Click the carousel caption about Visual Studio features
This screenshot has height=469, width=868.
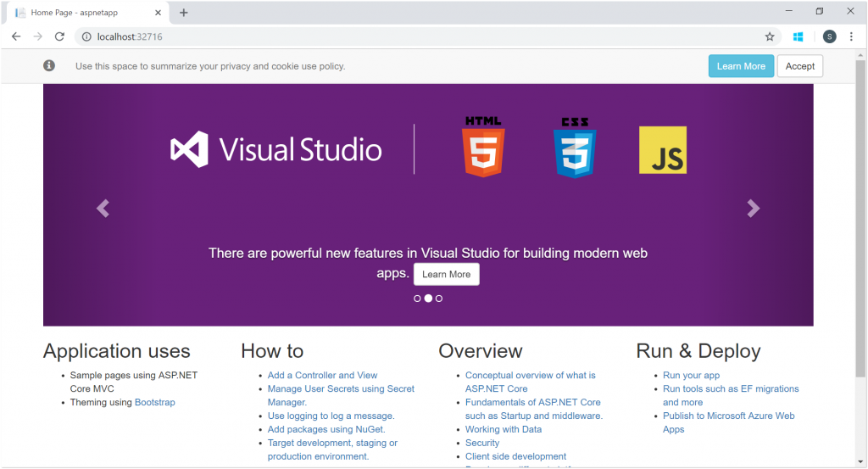pyautogui.click(x=428, y=262)
